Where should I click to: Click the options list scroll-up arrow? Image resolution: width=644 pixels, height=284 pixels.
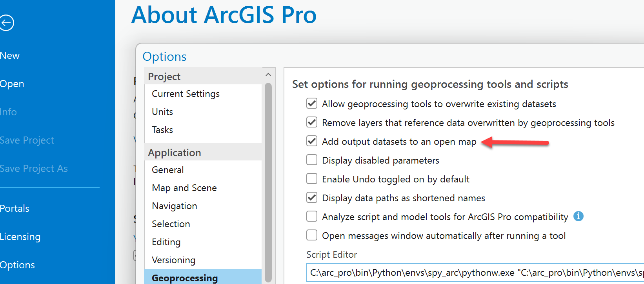(268, 75)
